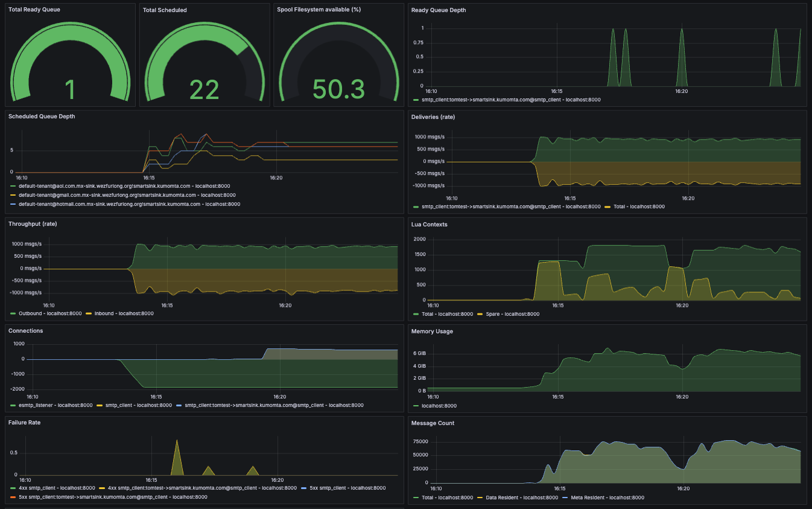This screenshot has width=812, height=509.
Task: Open the Memory Usage panel title menu
Action: [x=432, y=331]
